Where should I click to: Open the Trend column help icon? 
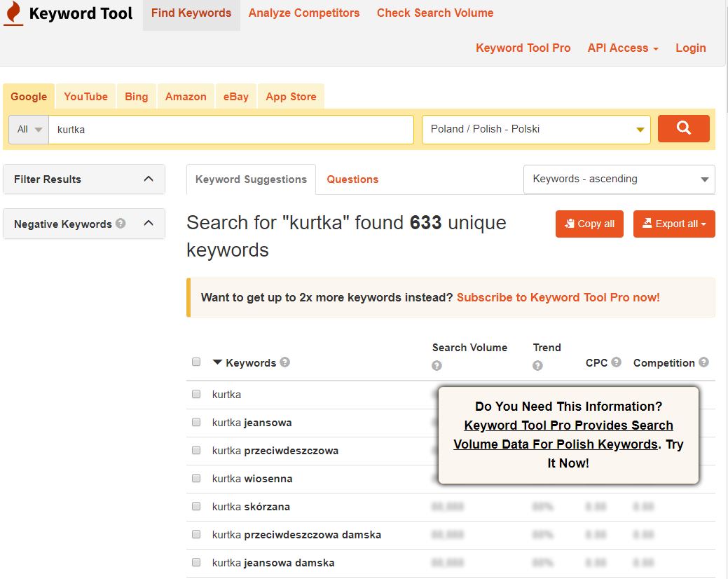coord(537,365)
